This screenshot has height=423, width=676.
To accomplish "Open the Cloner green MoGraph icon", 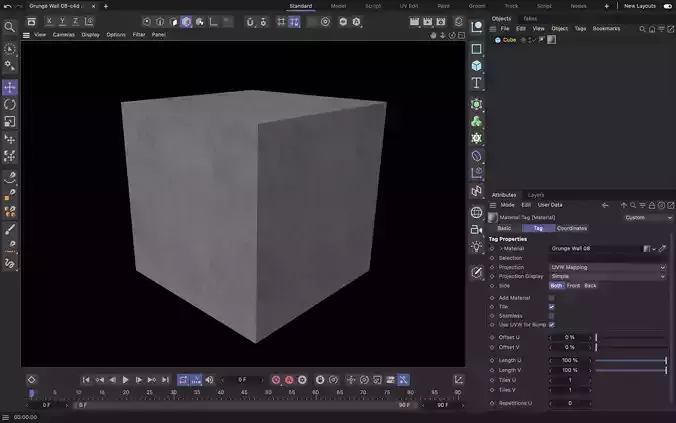I will click(x=476, y=122).
